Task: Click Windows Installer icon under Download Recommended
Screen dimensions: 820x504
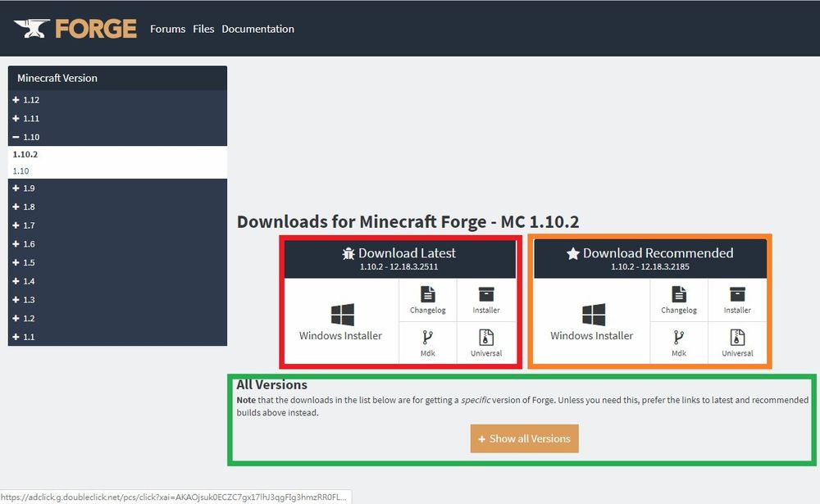Action: click(x=593, y=316)
